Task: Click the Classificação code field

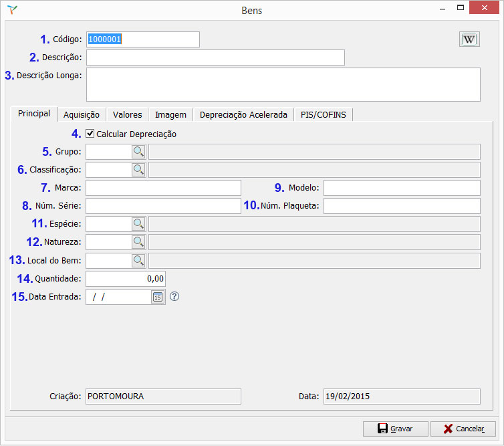Action: click(109, 170)
